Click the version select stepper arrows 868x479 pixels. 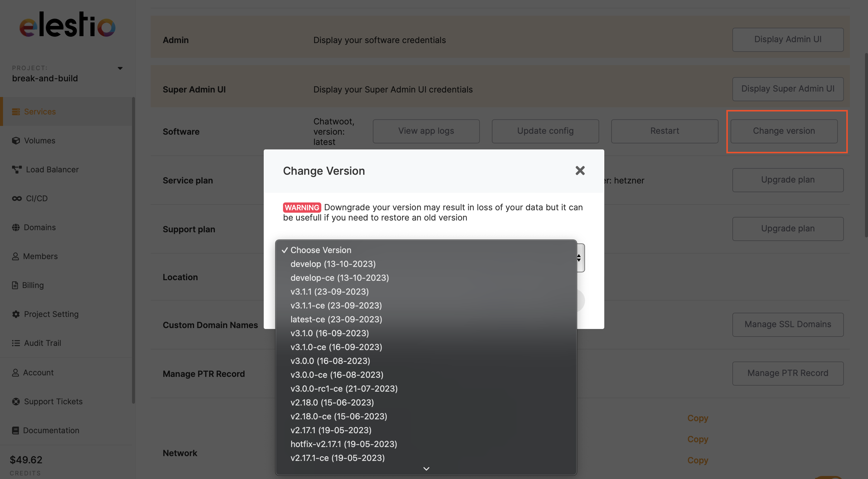(579, 258)
